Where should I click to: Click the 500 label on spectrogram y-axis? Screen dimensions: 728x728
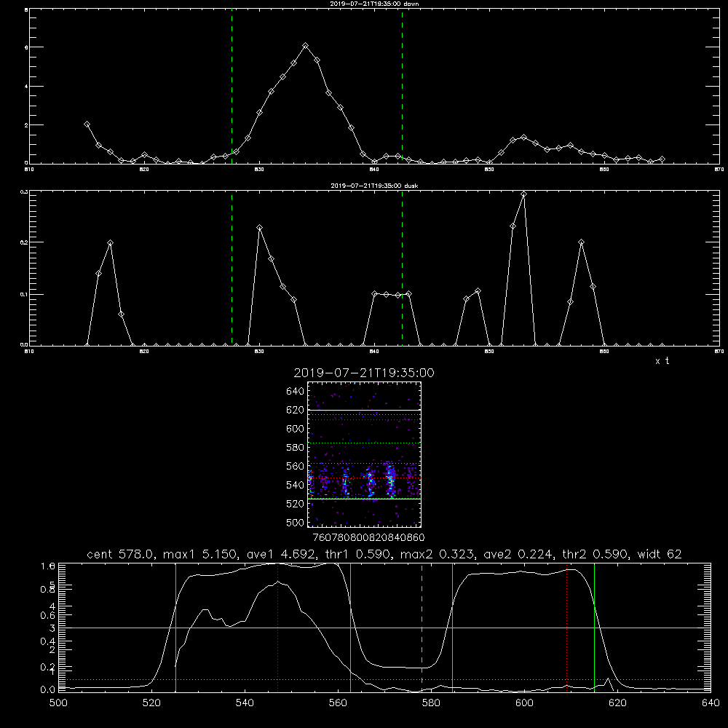(296, 522)
